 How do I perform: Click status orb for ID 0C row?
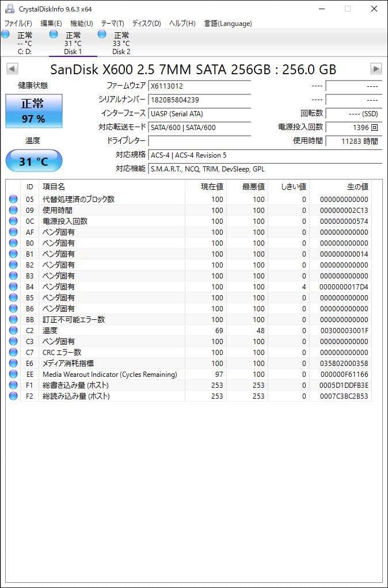[13, 221]
